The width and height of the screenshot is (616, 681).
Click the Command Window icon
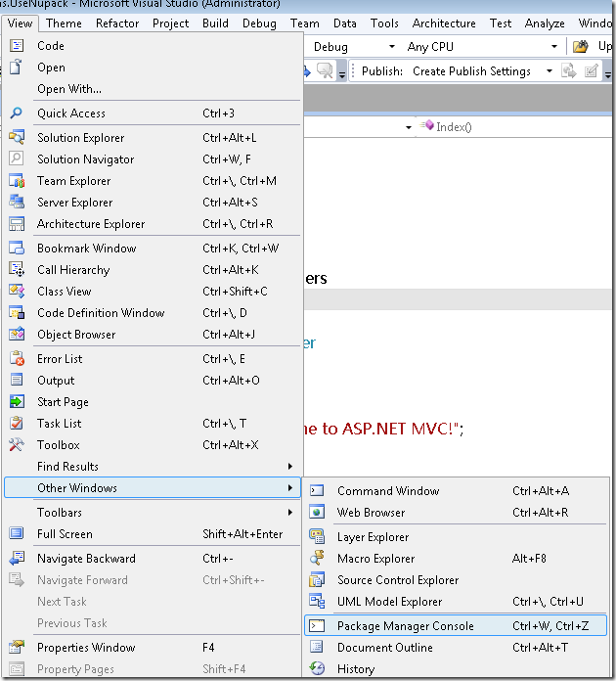tap(317, 491)
